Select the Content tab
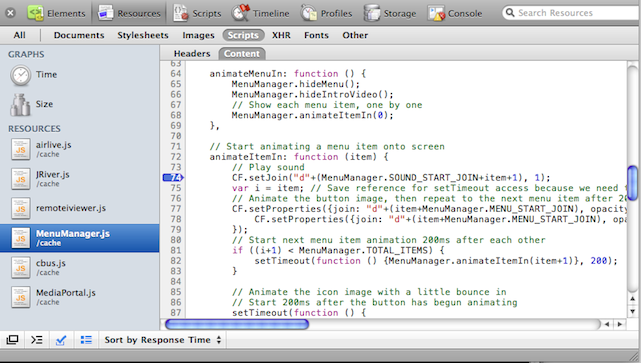The width and height of the screenshot is (641, 363). point(242,54)
